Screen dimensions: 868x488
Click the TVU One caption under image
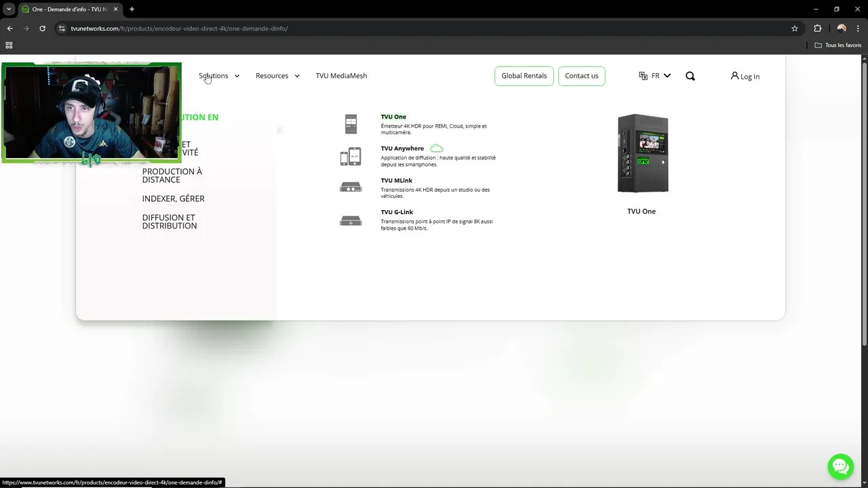642,211
